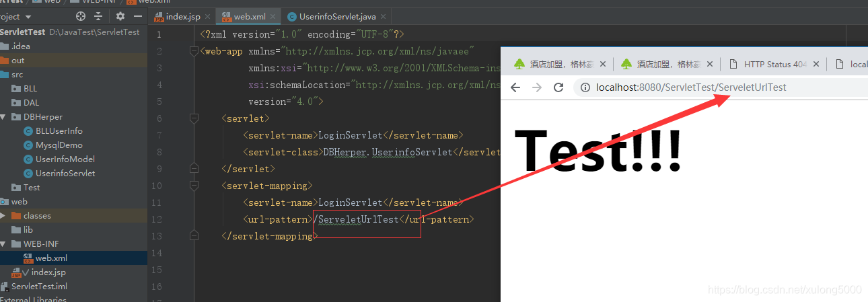Click browser Back arrow
Viewport: 868px width, 302px height.
point(515,87)
